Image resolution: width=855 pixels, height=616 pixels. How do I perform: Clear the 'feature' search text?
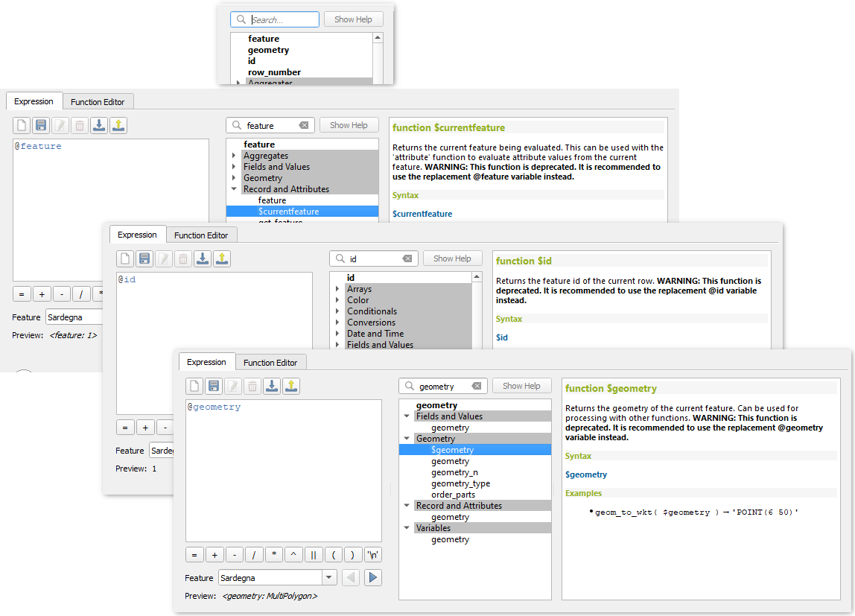304,126
